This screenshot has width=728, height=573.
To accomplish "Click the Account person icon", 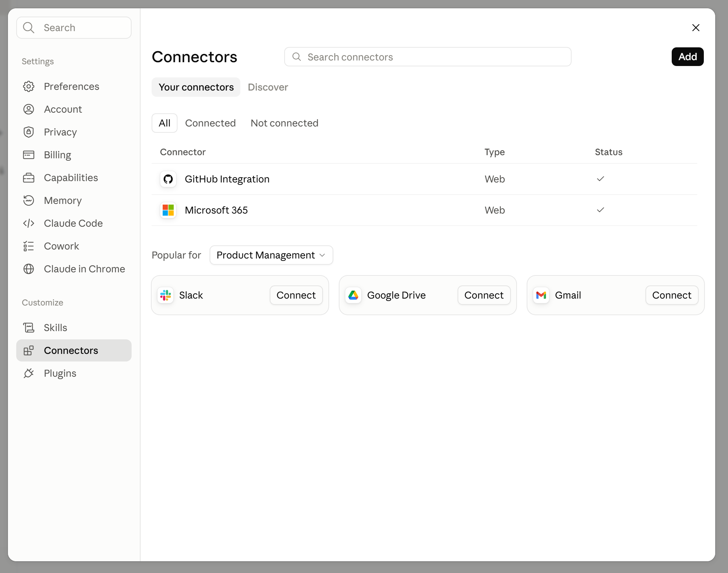I will pyautogui.click(x=29, y=109).
